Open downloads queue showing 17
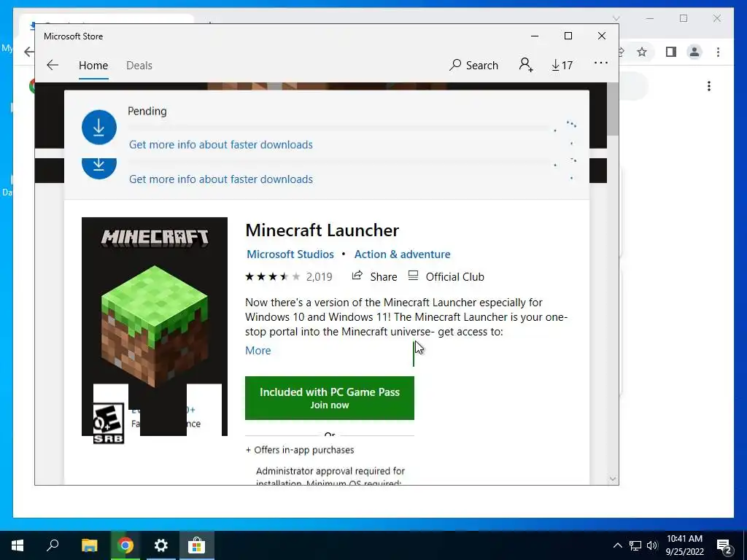The image size is (747, 560). tap(562, 65)
